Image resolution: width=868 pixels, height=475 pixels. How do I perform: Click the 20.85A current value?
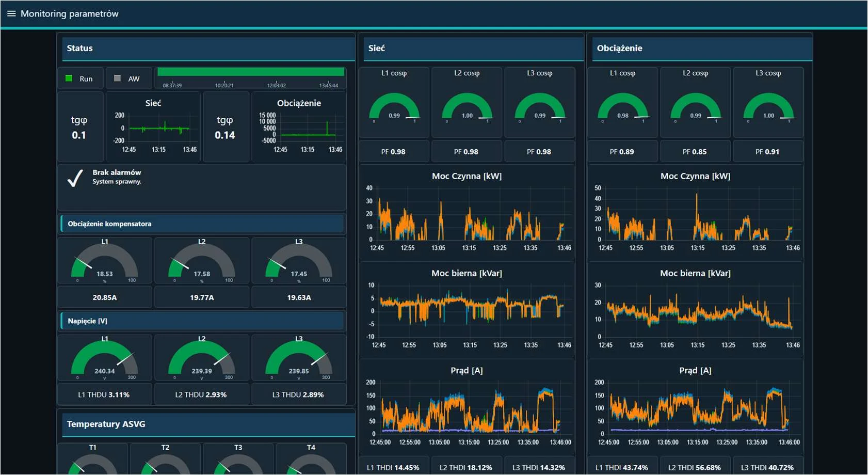105,297
